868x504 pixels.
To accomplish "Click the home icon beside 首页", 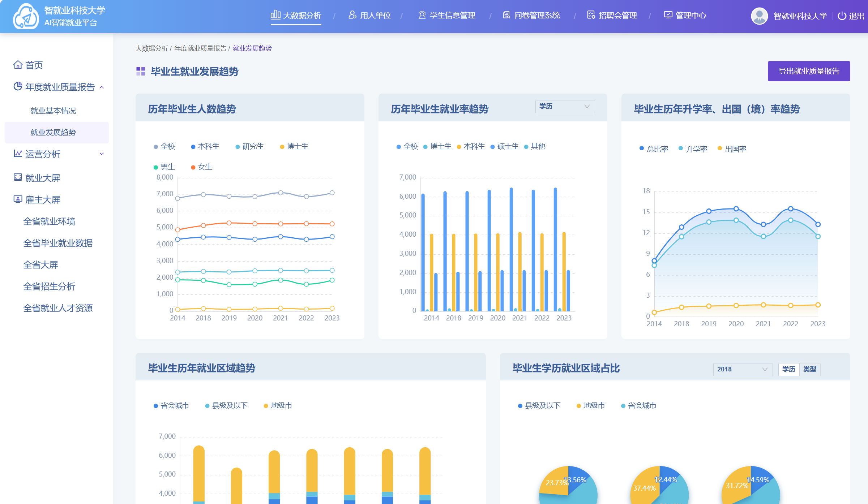I will click(18, 65).
